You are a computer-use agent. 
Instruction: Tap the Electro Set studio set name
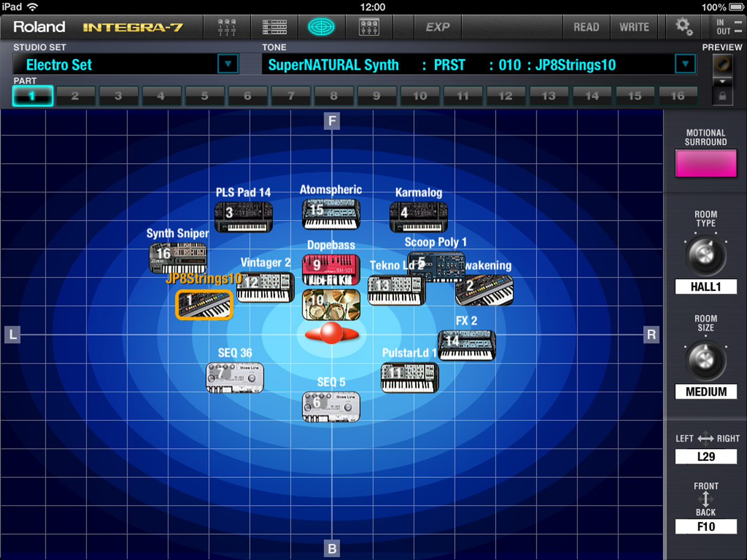click(x=59, y=65)
